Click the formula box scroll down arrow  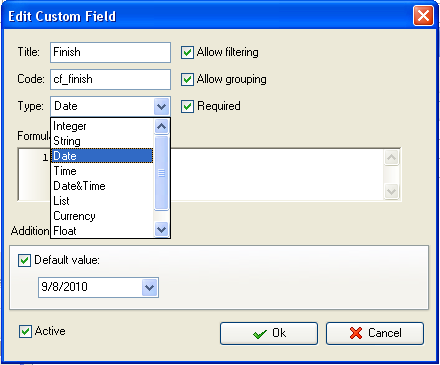[391, 191]
